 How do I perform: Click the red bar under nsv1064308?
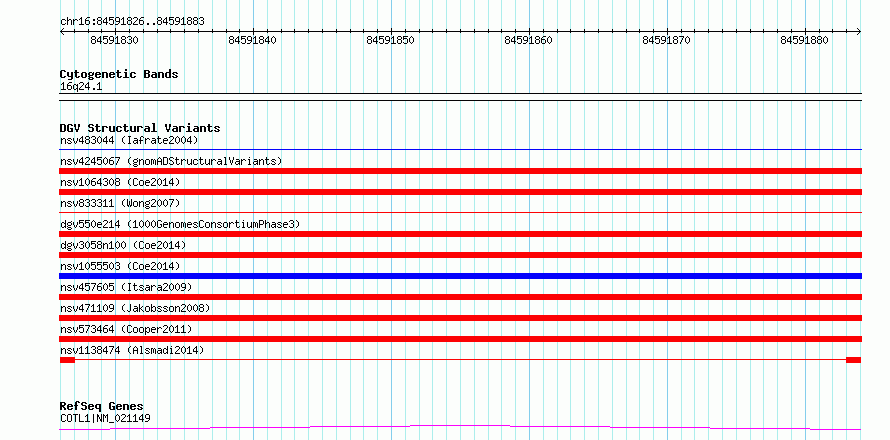tap(460, 192)
